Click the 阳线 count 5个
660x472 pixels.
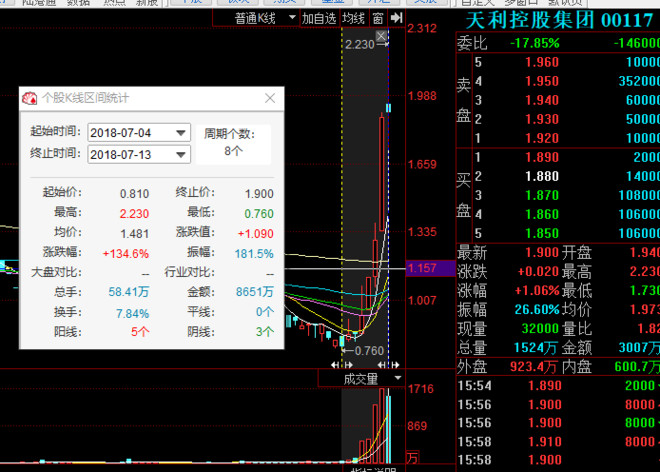(140, 332)
